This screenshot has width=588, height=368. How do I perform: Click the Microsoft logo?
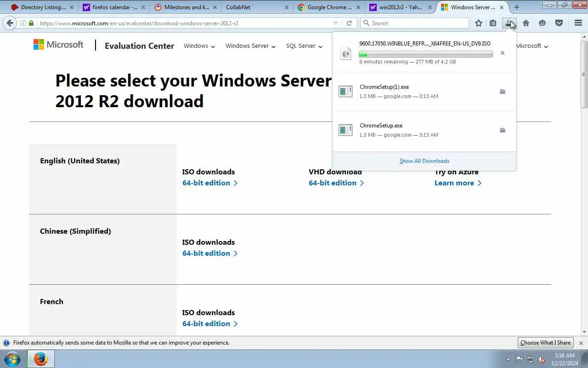click(x=58, y=45)
